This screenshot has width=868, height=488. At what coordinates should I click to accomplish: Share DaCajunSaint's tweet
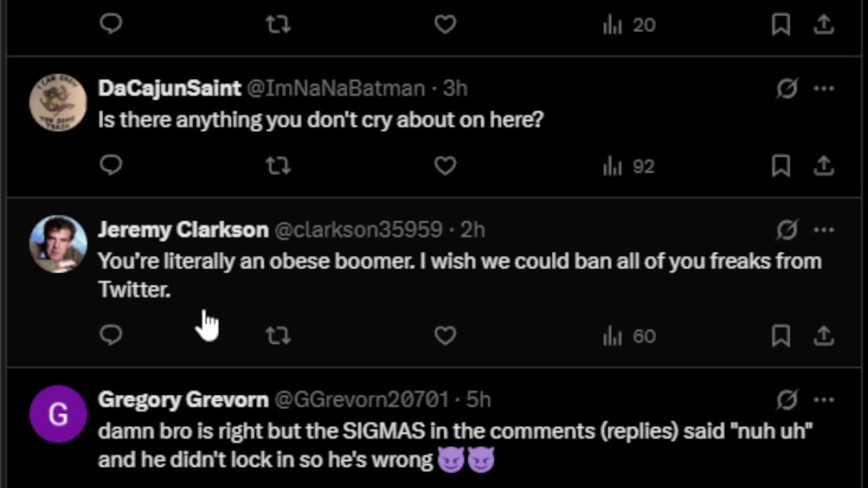point(823,165)
